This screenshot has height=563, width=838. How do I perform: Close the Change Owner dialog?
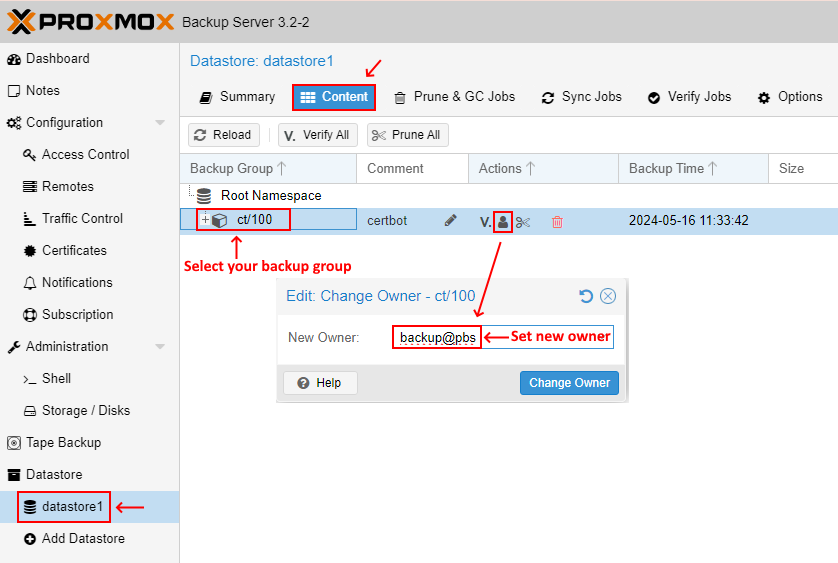[x=608, y=296]
